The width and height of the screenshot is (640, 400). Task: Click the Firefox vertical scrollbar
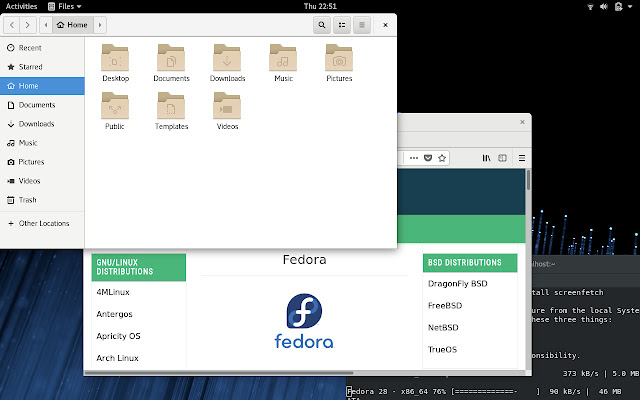(x=528, y=180)
